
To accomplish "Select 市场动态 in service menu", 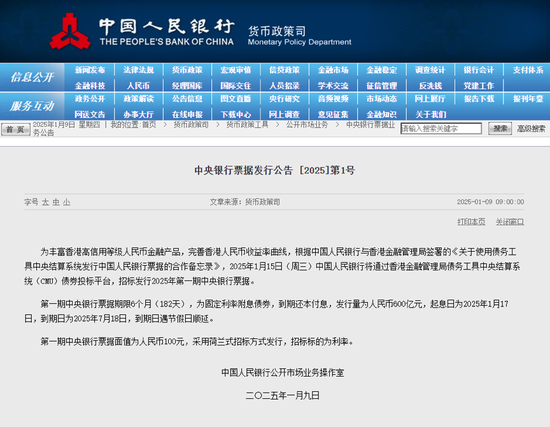I will pos(382,99).
